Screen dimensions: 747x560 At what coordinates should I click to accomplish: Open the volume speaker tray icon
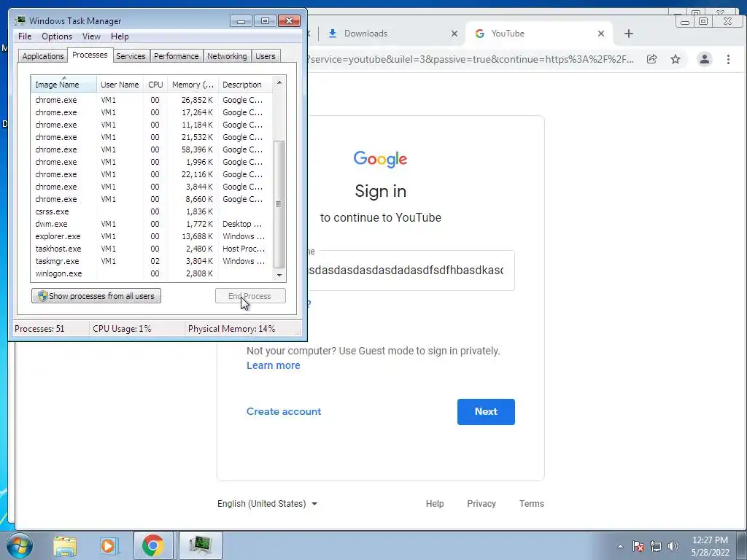[673, 546]
